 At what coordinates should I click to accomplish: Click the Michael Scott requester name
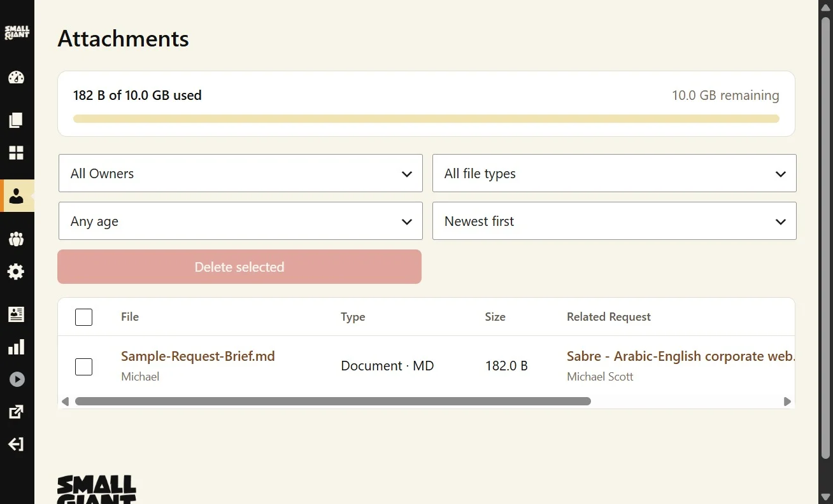point(600,377)
